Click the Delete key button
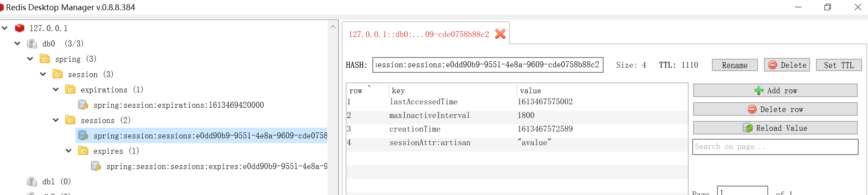This screenshot has width=868, height=195. [x=787, y=65]
